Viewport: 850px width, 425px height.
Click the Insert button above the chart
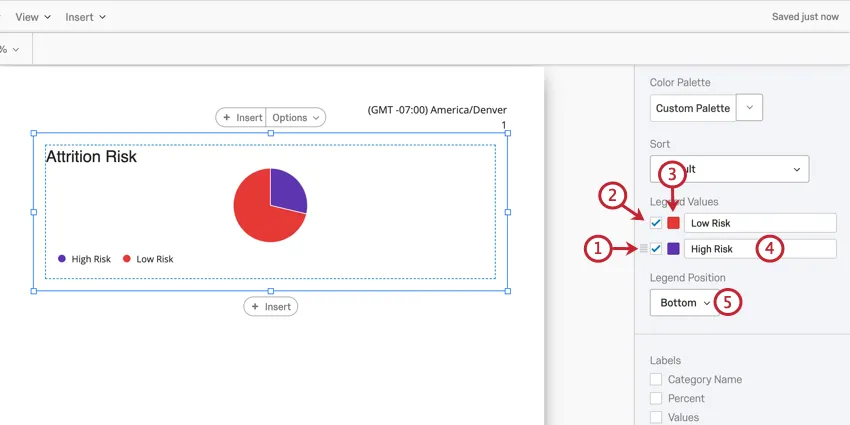click(x=241, y=118)
